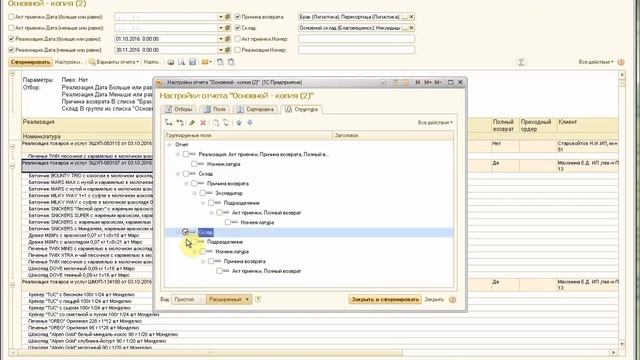Viewport: 640px width, 360px height.
Task: Click Найти... button
Action: [153, 62]
